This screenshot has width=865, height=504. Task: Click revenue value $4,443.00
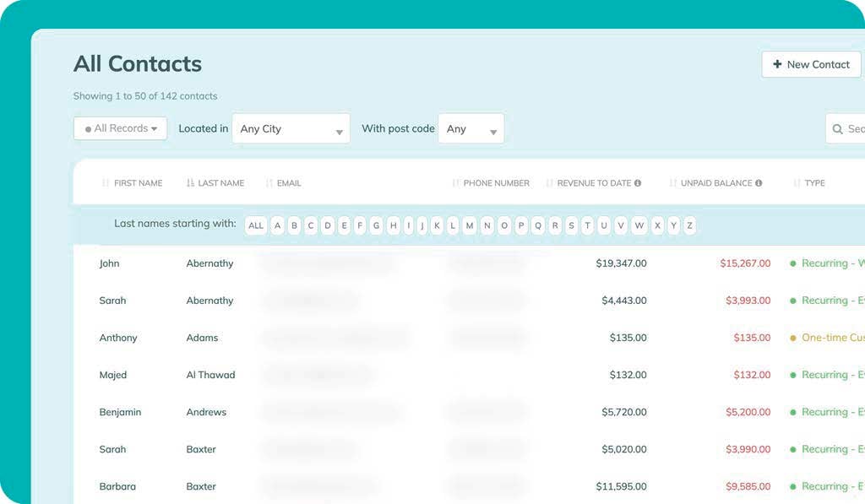coord(624,301)
